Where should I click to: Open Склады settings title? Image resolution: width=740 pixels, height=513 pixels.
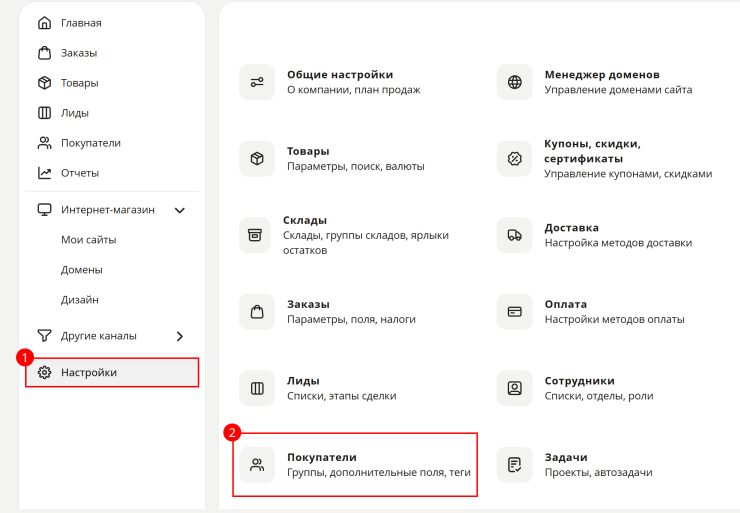(x=305, y=220)
